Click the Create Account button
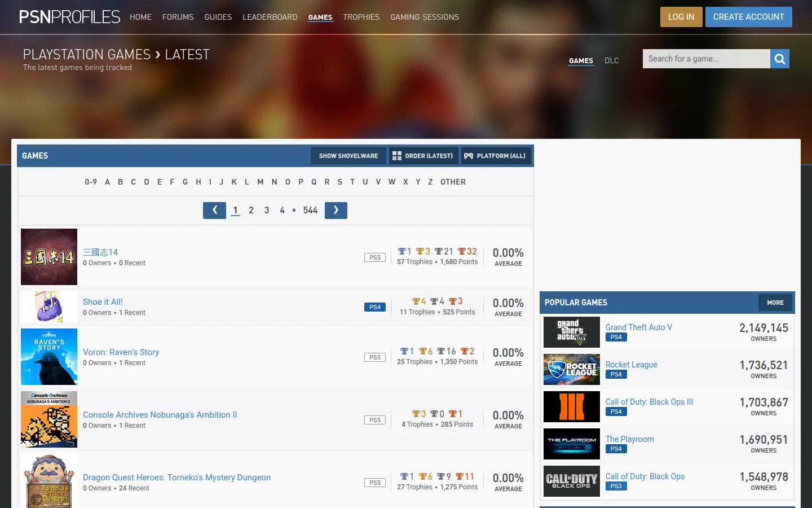812x508 pixels. click(749, 17)
